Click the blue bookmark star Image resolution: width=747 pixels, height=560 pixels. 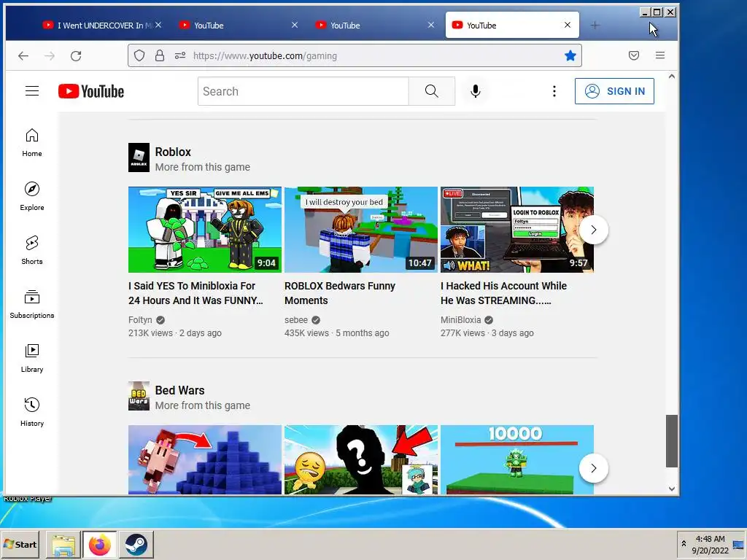[x=570, y=55]
